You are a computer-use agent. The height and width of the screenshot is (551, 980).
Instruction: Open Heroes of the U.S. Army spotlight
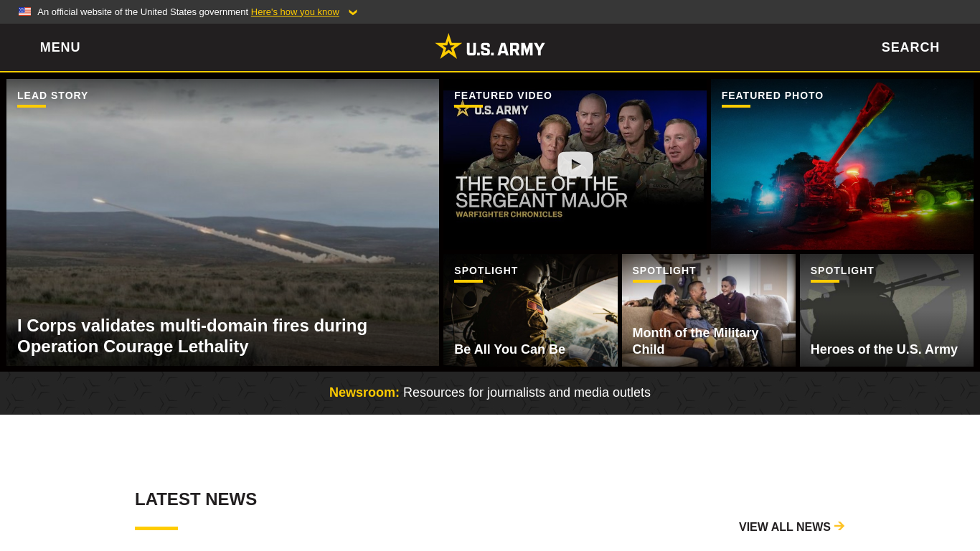pos(887,310)
